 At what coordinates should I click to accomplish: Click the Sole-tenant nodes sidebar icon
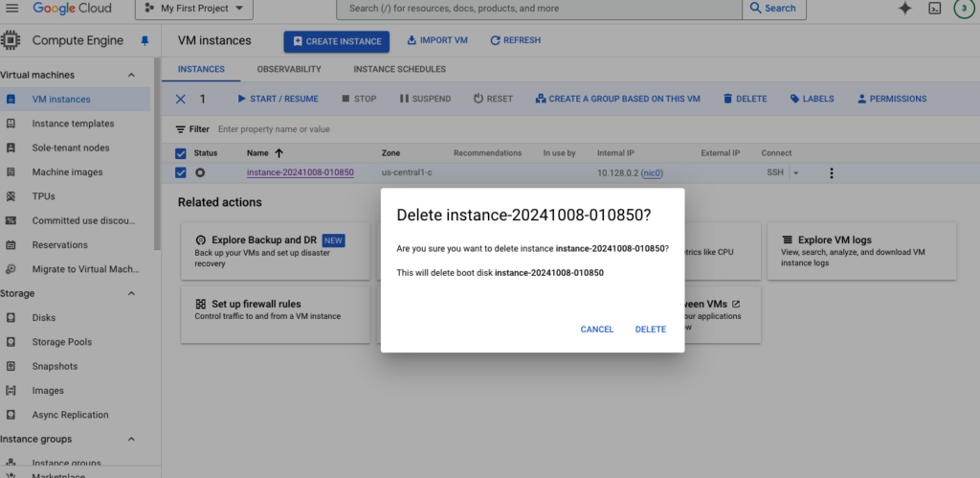point(11,148)
